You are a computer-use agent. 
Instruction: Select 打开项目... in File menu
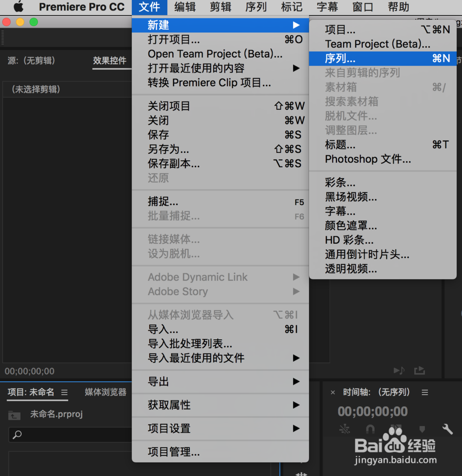click(x=220, y=39)
